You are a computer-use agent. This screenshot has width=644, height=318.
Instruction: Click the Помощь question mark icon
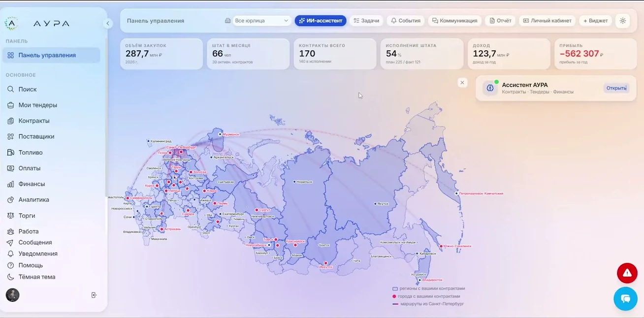[10, 265]
